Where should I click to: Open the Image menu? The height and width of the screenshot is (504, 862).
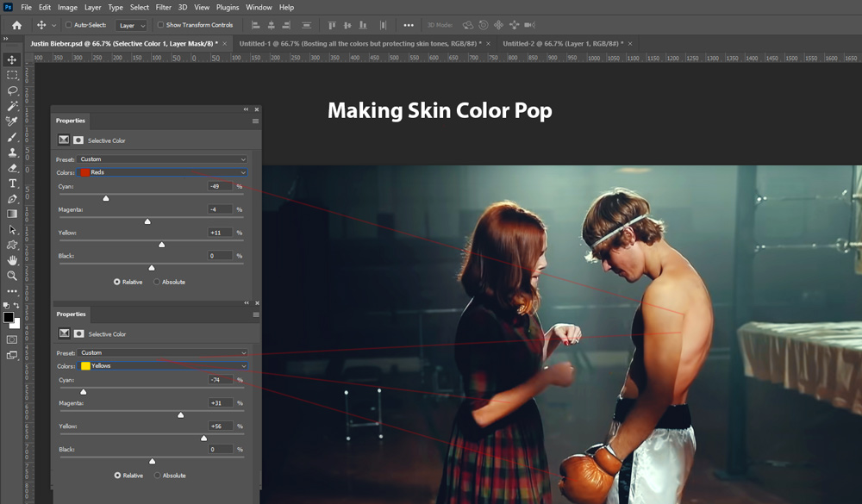click(x=67, y=7)
